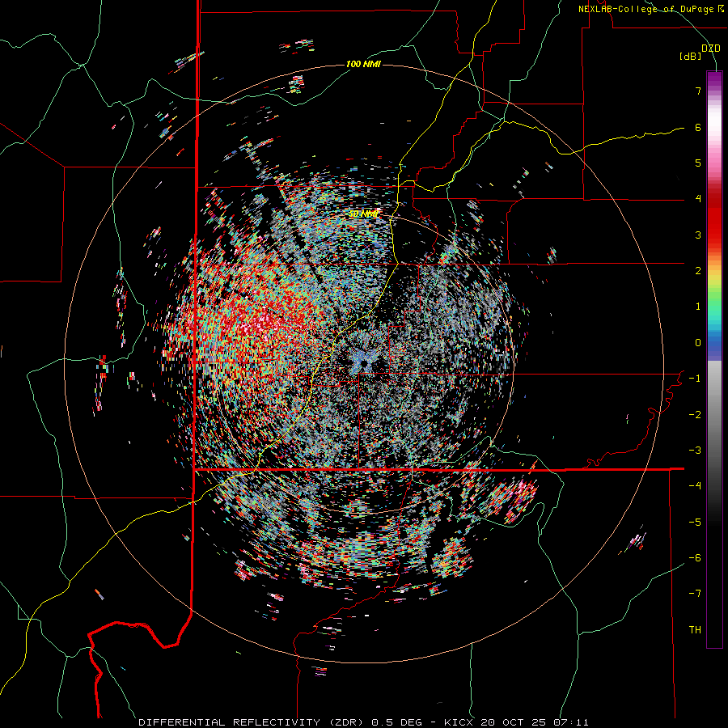
Task: Click the "[dB]" units label
Action: tap(691, 57)
